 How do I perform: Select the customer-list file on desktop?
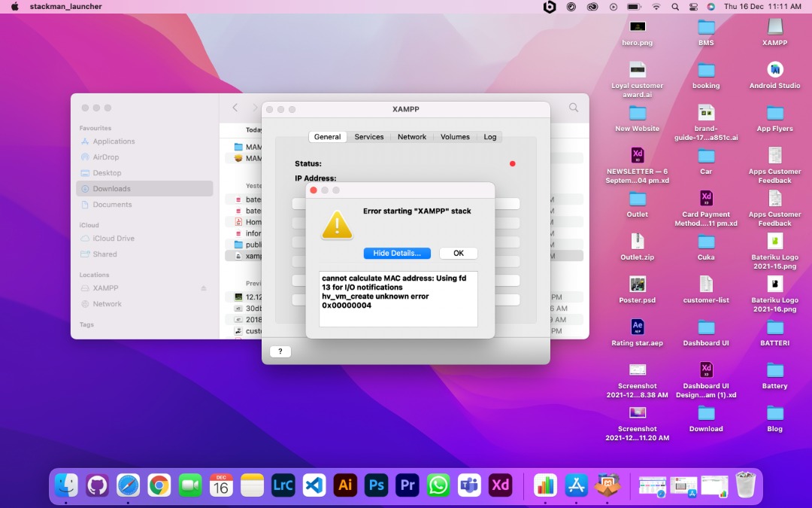pos(706,291)
